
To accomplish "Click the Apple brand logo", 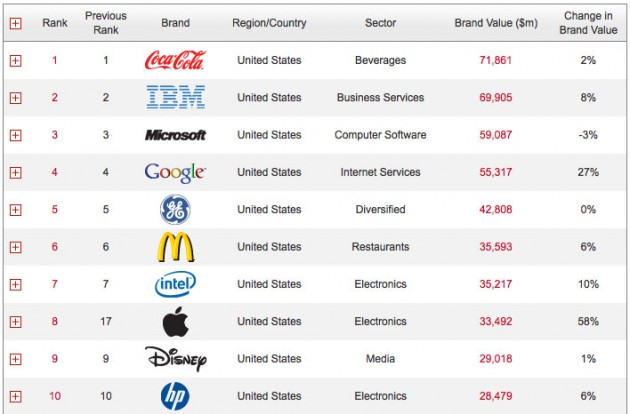I will coord(175,322).
